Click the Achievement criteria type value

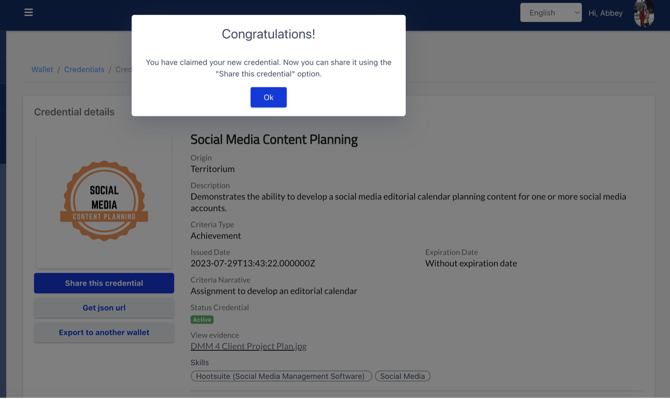[x=215, y=236]
